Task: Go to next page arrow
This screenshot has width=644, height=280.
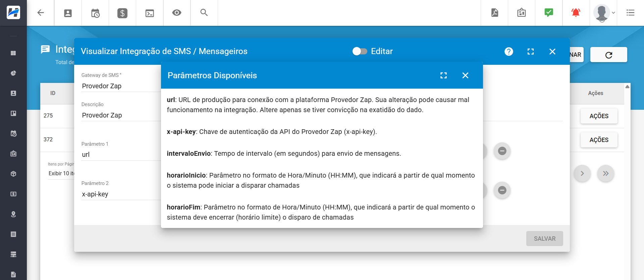Action: pos(582,174)
